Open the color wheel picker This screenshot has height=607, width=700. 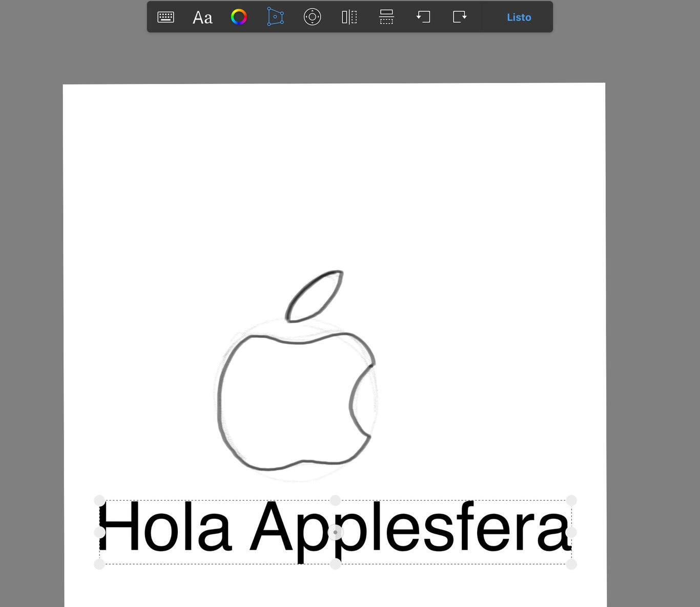coord(239,17)
